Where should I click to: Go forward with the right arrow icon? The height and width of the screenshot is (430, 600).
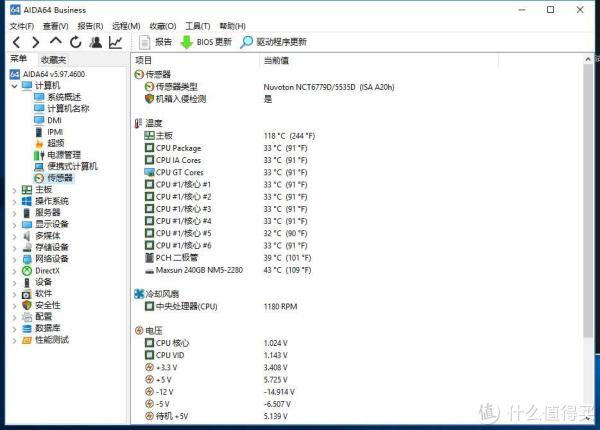(x=36, y=42)
